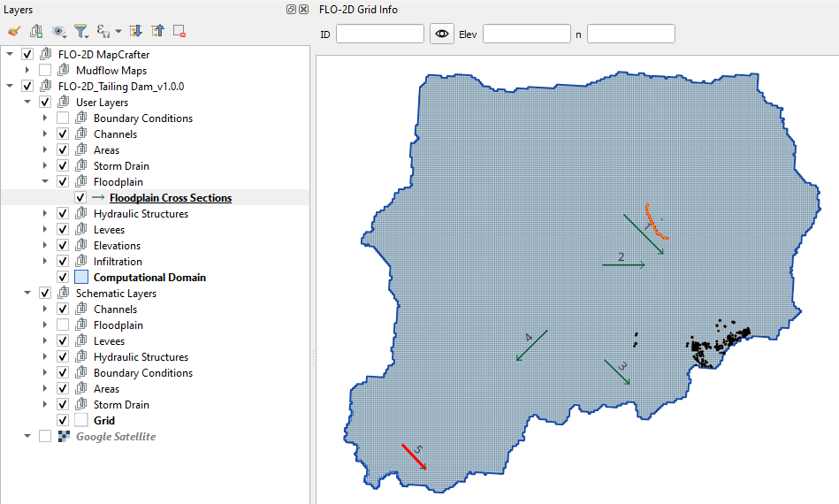Enable the Boundary Conditions user layer checkbox
This screenshot has width=839, height=504.
63,118
